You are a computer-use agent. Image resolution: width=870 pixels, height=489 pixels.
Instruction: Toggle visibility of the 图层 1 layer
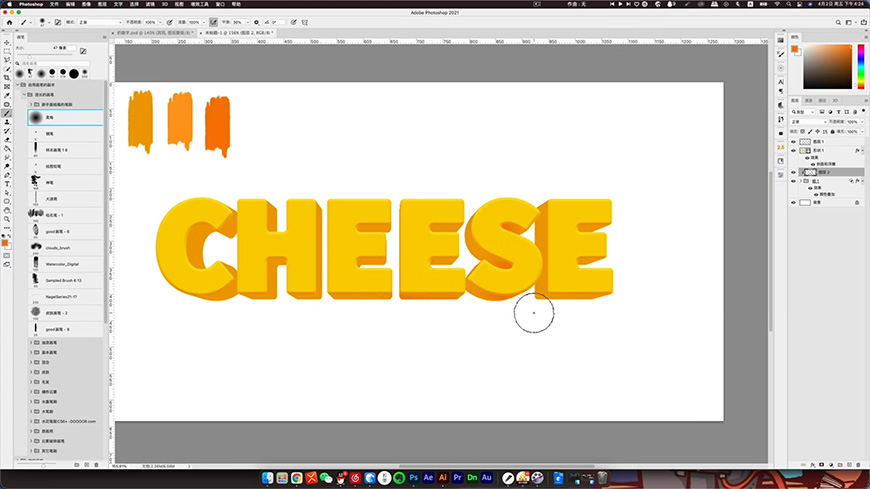[793, 142]
